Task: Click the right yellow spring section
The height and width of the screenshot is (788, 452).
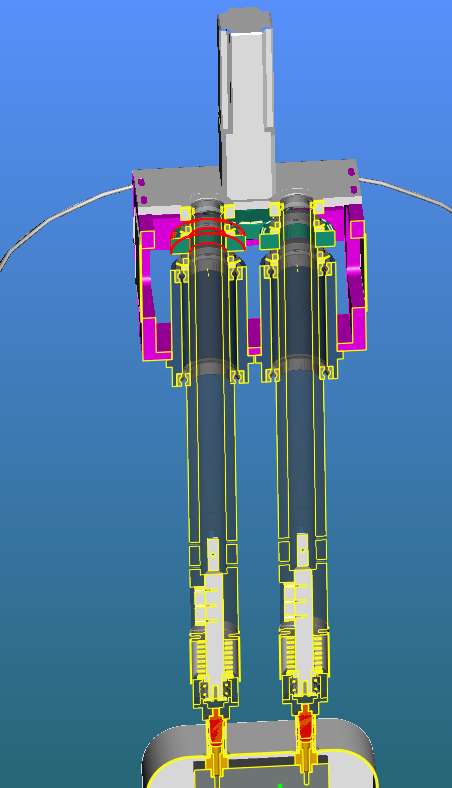Action: 305,652
